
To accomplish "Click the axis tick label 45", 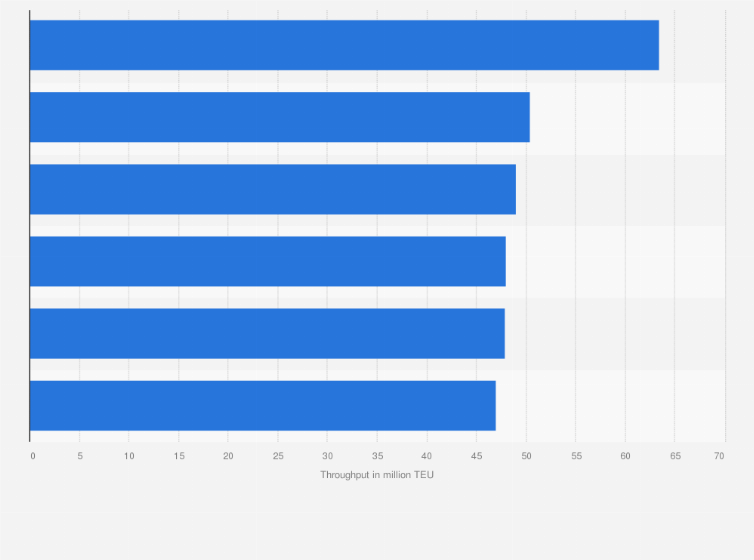I will [x=476, y=456].
